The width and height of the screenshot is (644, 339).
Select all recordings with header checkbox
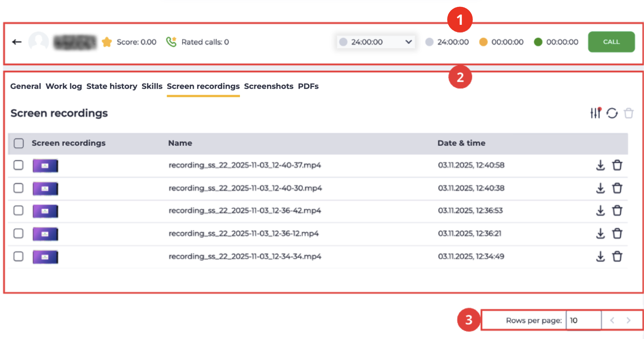[x=19, y=143]
